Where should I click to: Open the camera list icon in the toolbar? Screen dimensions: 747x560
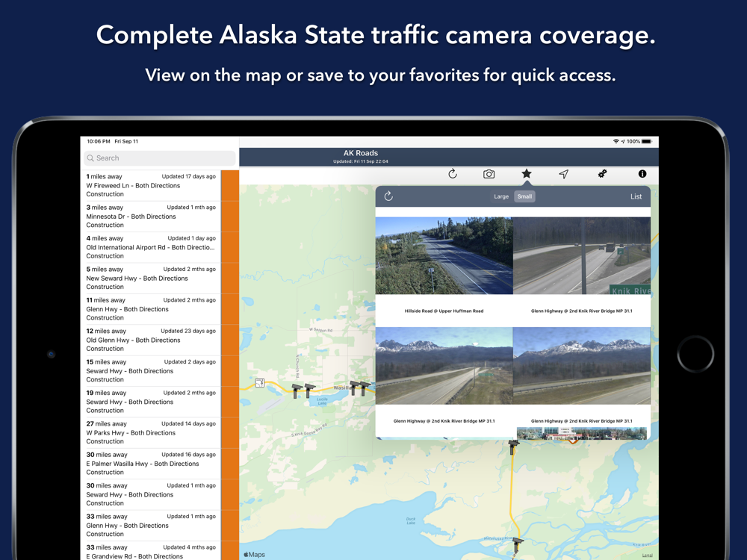489,174
